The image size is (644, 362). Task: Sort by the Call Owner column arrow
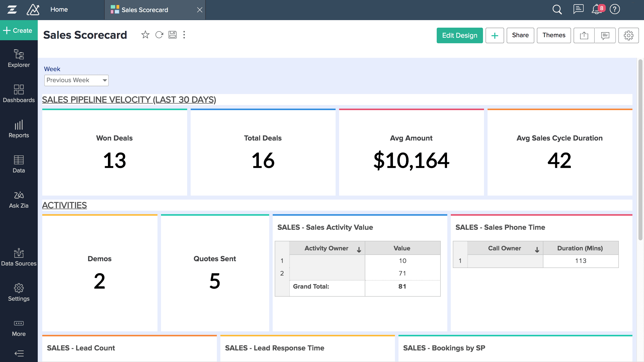537,249
